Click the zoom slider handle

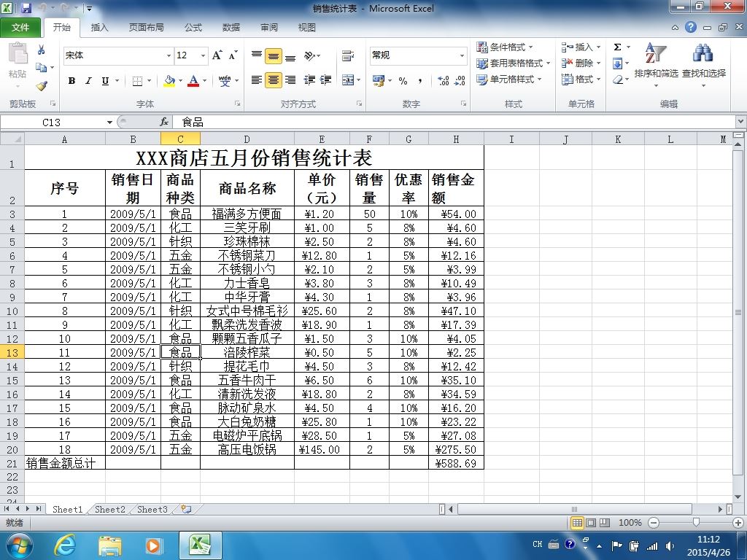696,523
